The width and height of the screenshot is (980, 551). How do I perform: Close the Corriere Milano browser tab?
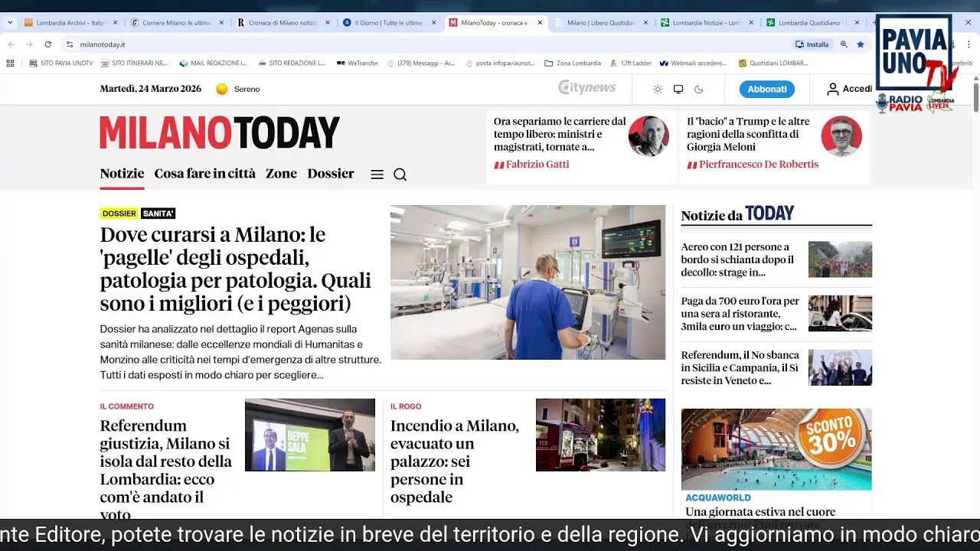click(x=221, y=23)
